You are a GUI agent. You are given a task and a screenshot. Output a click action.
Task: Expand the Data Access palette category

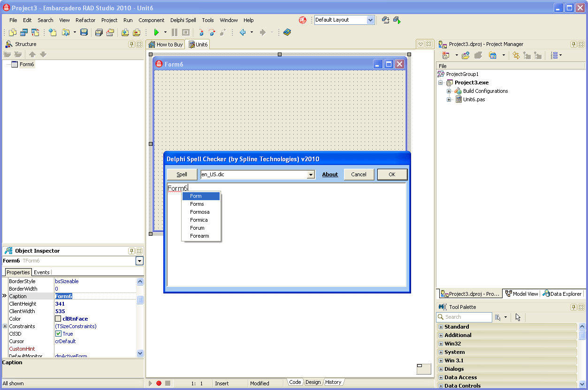click(x=441, y=377)
